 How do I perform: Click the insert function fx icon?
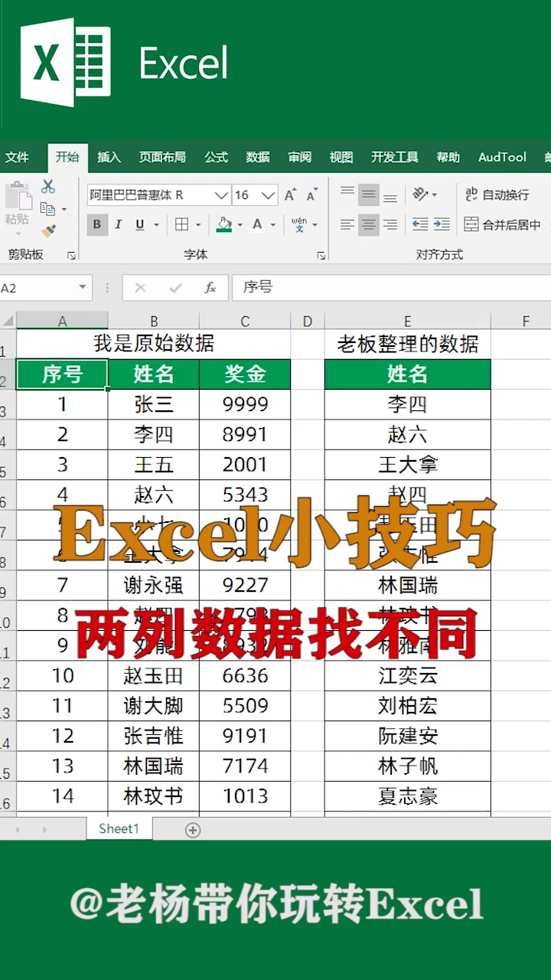tap(210, 288)
